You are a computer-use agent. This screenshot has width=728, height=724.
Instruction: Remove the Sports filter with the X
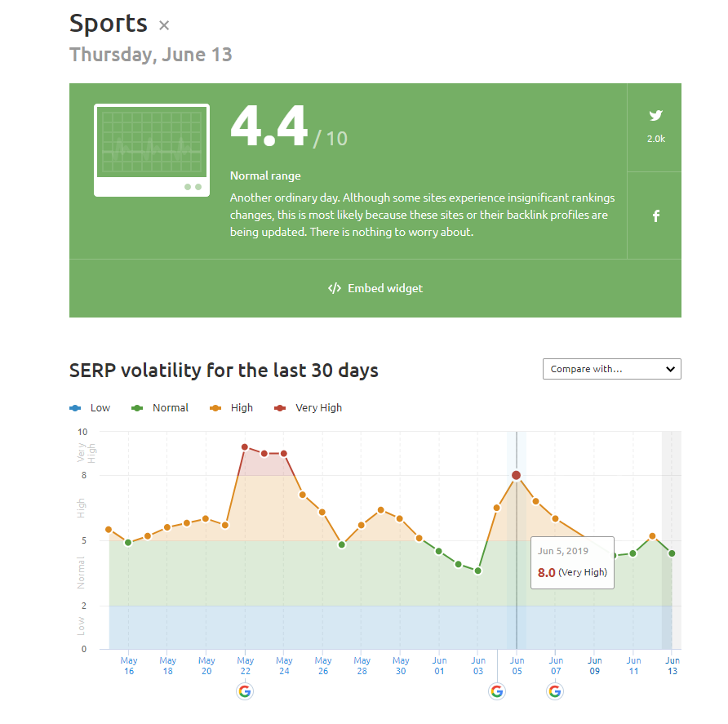[x=163, y=25]
